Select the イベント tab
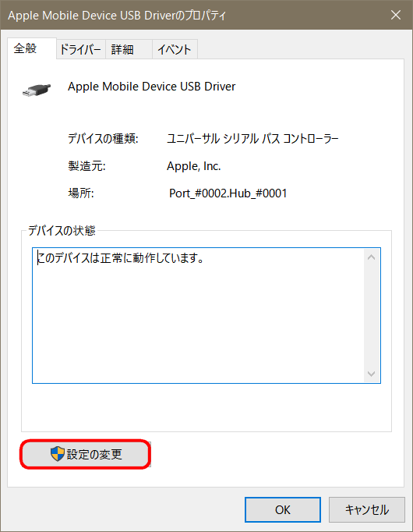413x532 pixels. click(x=175, y=50)
